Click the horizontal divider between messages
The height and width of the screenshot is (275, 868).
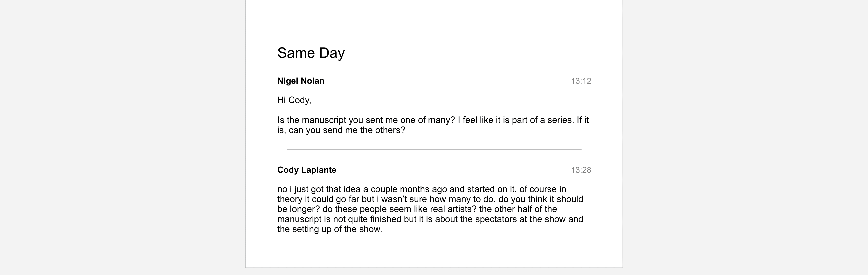click(434, 149)
